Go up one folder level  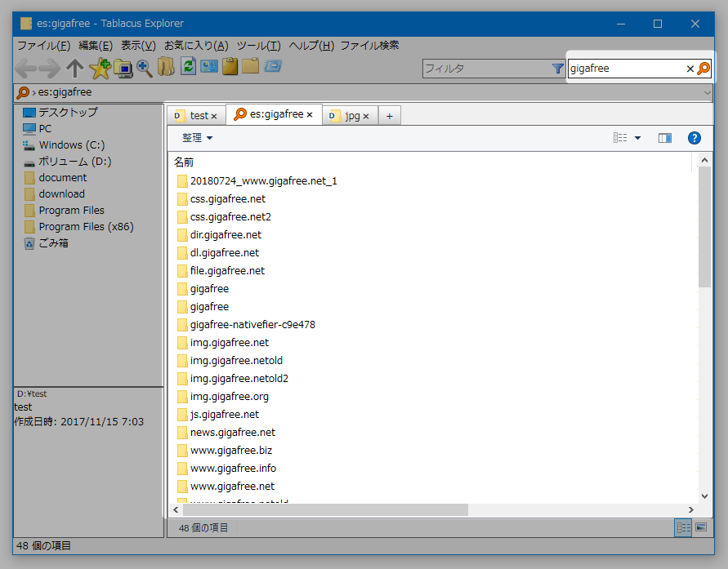pyautogui.click(x=74, y=69)
